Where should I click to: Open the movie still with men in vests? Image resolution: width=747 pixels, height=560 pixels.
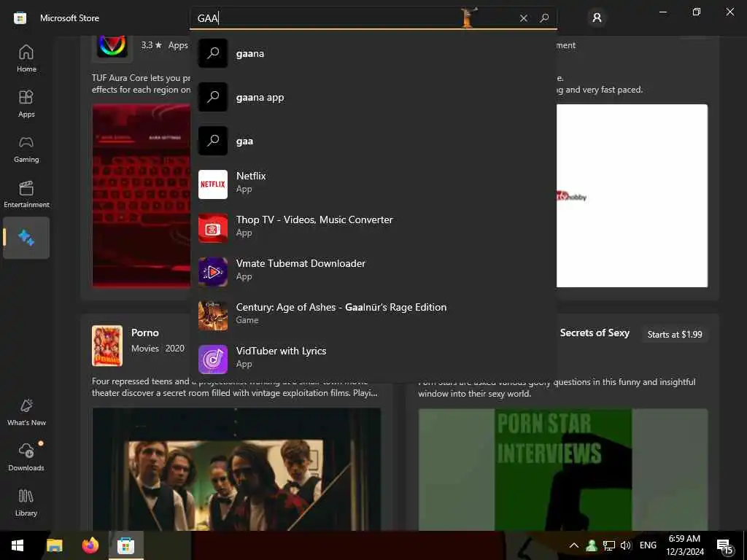[237, 469]
